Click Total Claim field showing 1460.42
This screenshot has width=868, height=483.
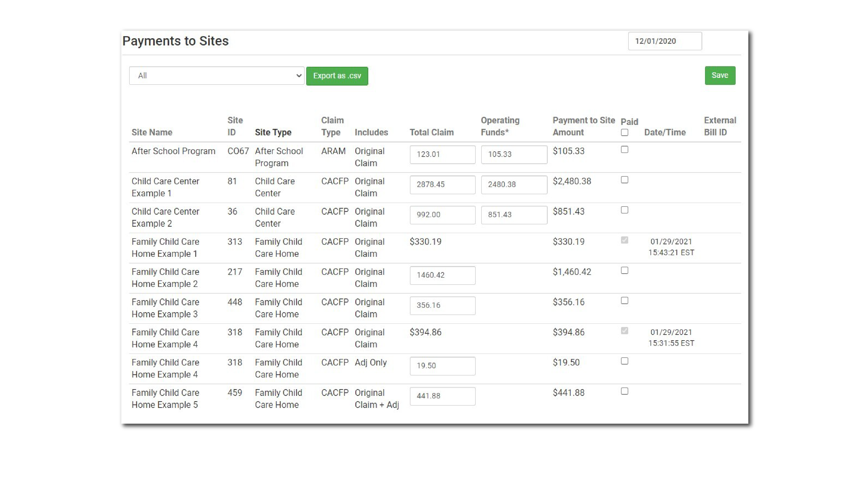pos(442,275)
